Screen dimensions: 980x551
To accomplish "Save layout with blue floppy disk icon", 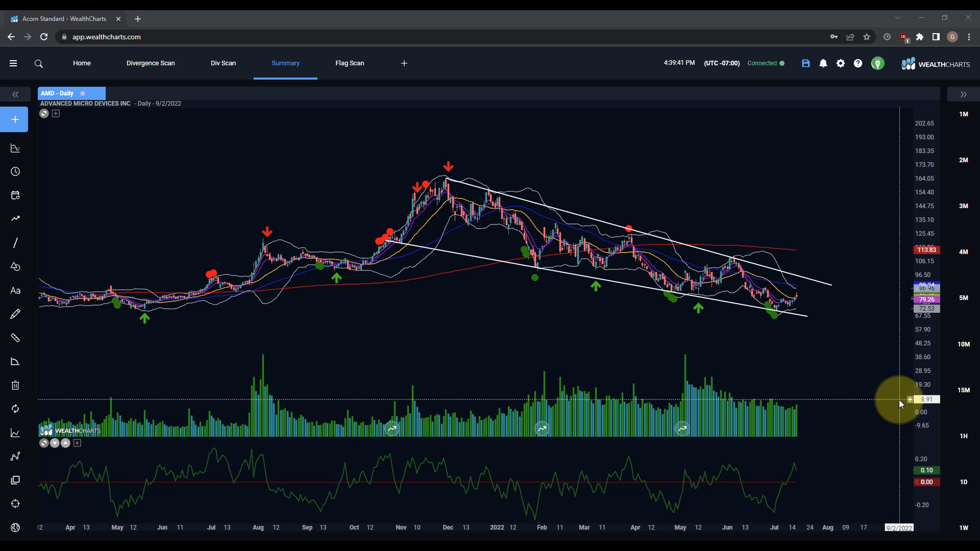I will coord(806,63).
